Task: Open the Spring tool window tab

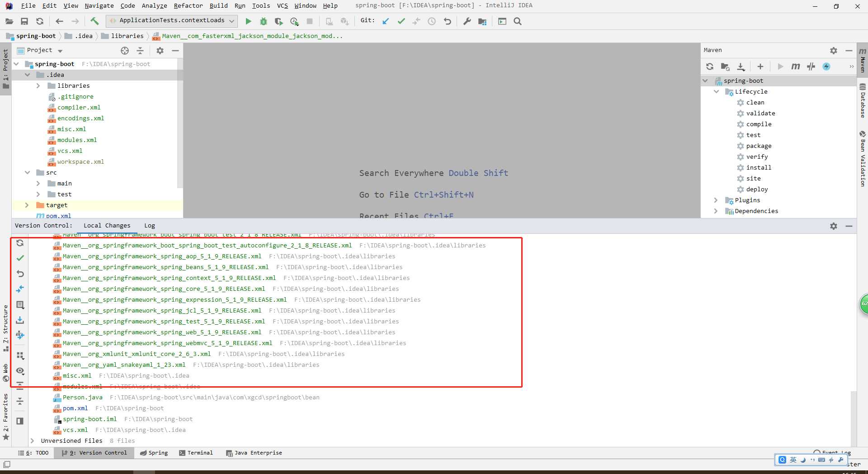Action: 154,453
